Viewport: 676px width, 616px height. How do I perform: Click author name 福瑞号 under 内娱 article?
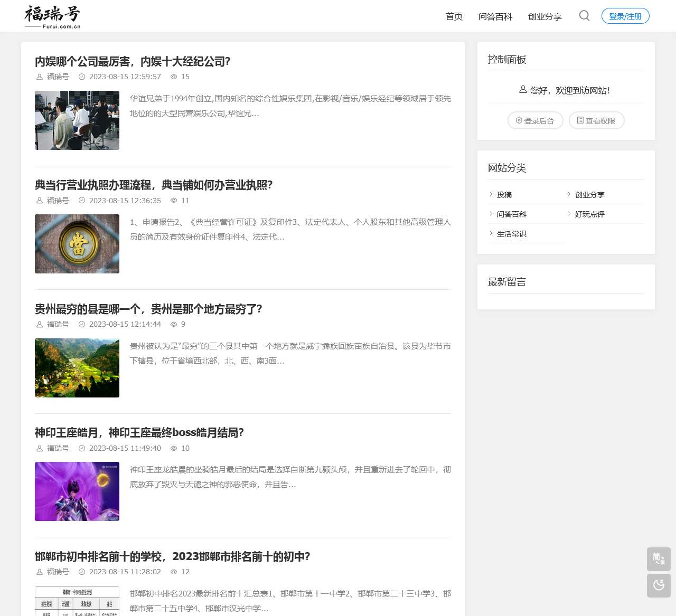pos(58,77)
